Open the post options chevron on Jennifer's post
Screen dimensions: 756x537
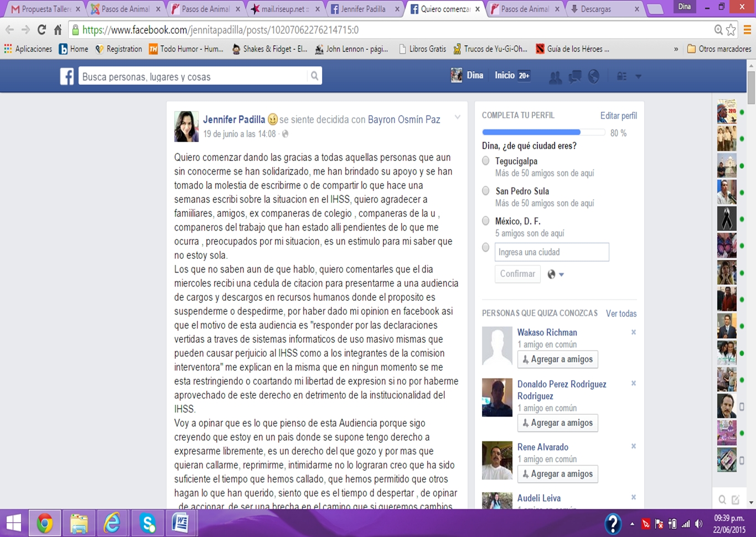(458, 117)
